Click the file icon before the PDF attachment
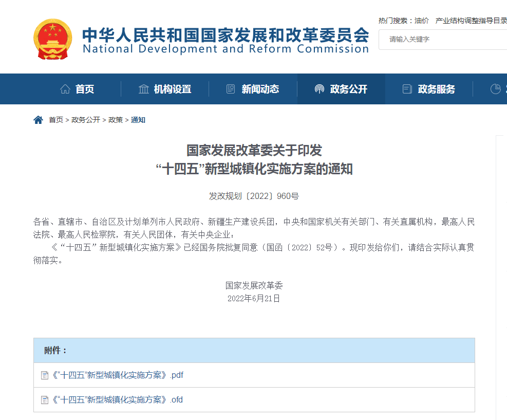 coord(45,375)
